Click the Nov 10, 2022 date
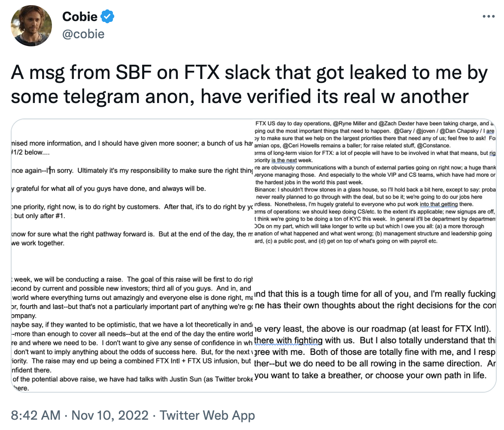This screenshot has height=430, width=504. (110, 415)
